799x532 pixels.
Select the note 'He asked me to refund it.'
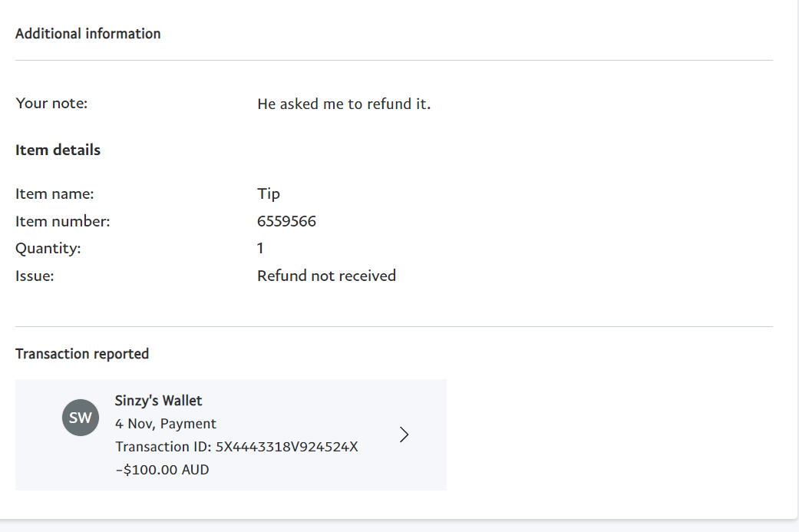click(344, 104)
